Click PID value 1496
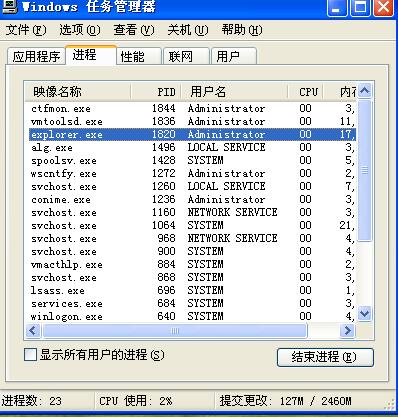 click(x=164, y=147)
